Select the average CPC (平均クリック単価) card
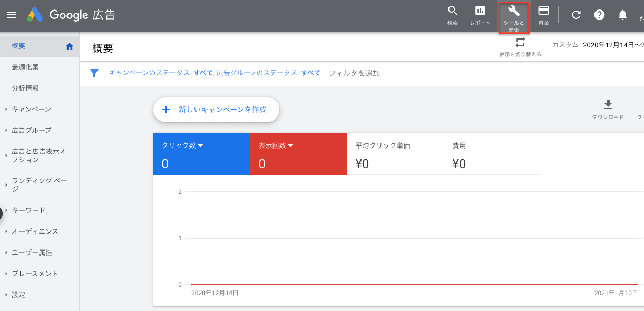 pyautogui.click(x=396, y=154)
